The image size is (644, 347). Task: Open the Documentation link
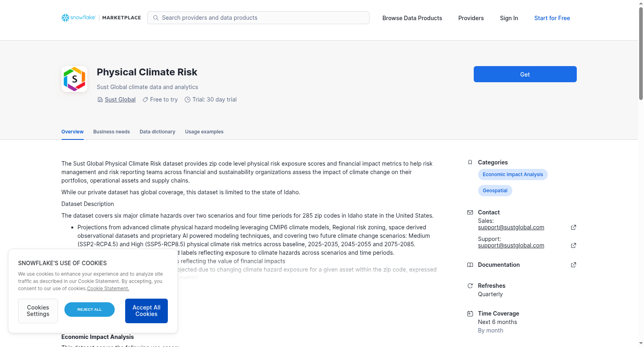click(x=499, y=265)
